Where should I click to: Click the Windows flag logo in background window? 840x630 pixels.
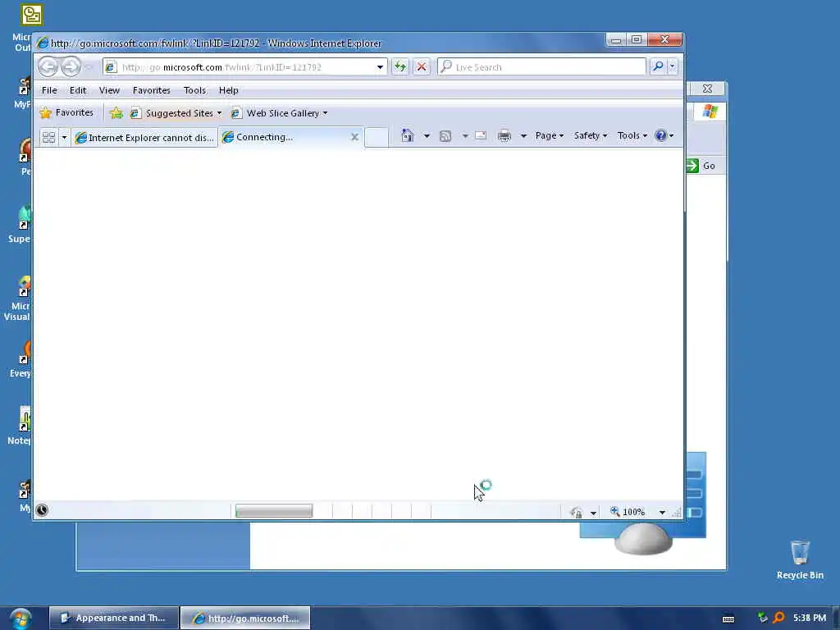[x=710, y=112]
